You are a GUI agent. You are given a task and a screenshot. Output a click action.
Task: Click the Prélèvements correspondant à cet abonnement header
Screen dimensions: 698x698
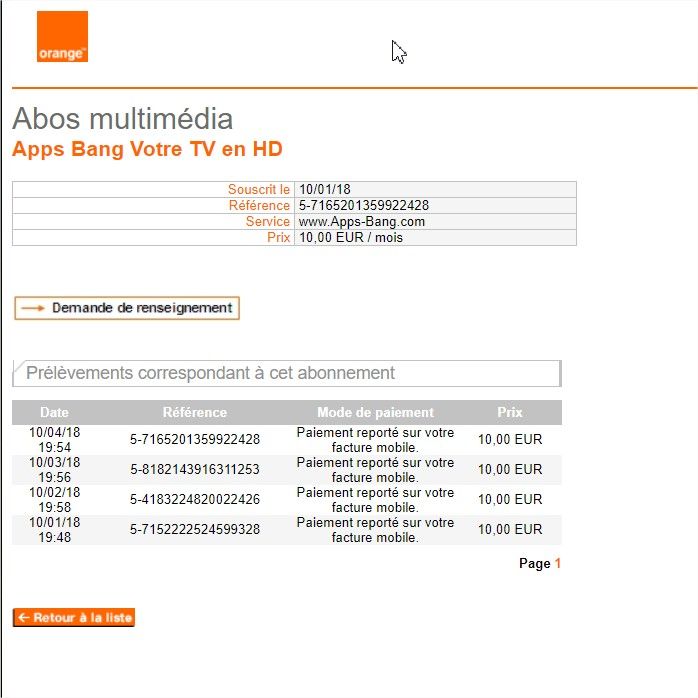pos(210,373)
